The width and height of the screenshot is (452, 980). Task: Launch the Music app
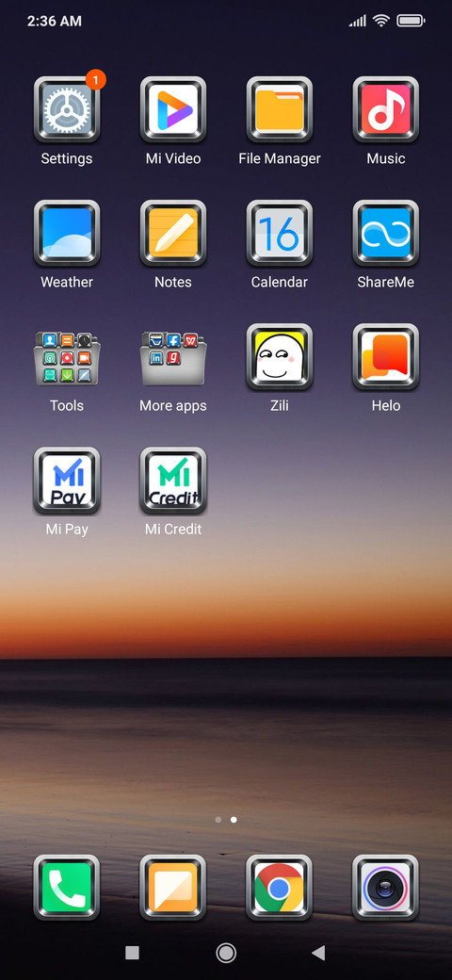click(386, 110)
